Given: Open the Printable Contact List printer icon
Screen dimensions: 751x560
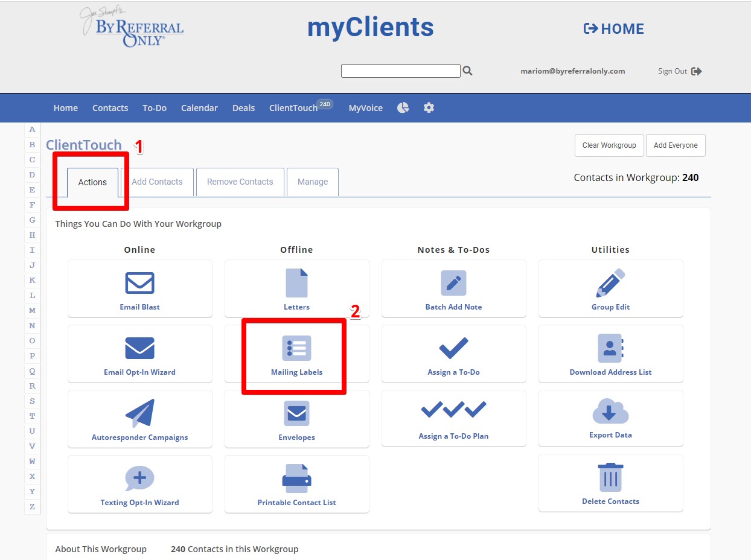Looking at the screenshot, I should [x=296, y=479].
